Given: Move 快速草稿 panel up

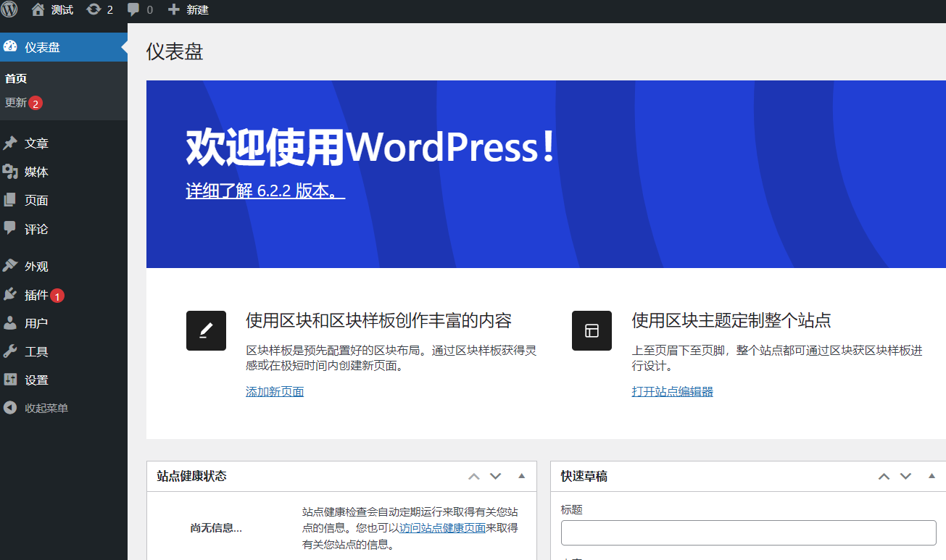Looking at the screenshot, I should [884, 476].
